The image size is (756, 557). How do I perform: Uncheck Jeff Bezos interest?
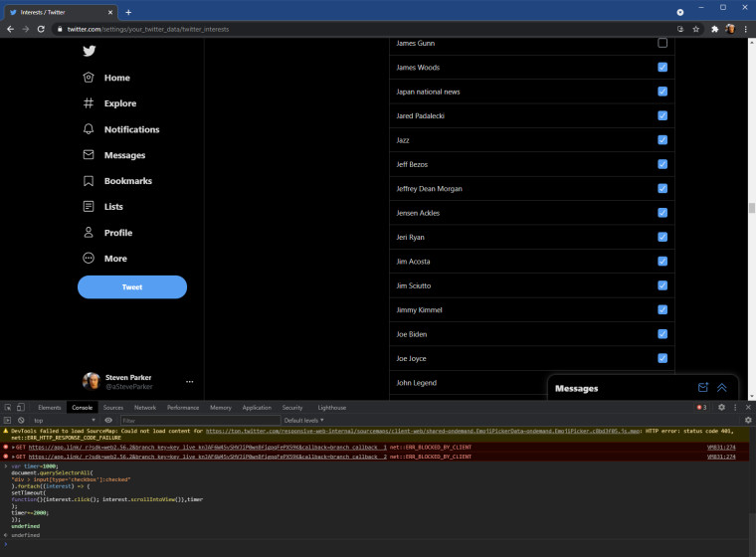[662, 164]
